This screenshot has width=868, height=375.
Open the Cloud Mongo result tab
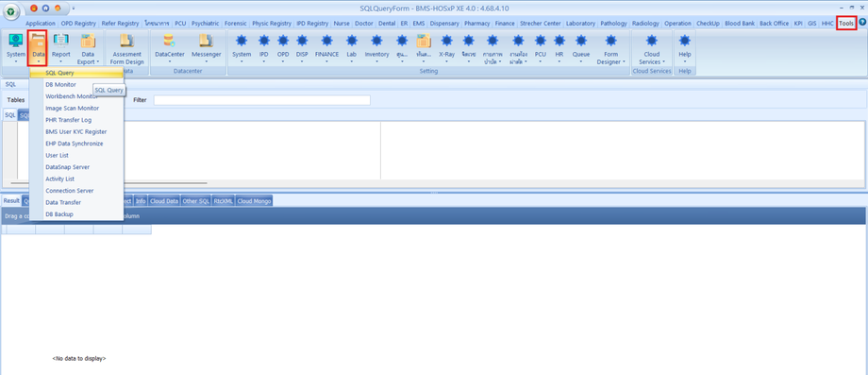pos(254,201)
